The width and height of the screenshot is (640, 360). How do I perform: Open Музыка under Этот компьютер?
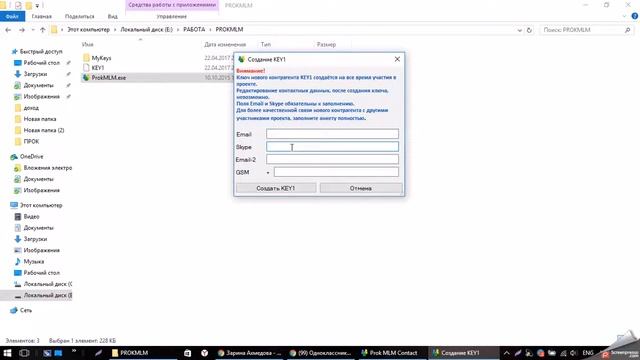coord(33,262)
